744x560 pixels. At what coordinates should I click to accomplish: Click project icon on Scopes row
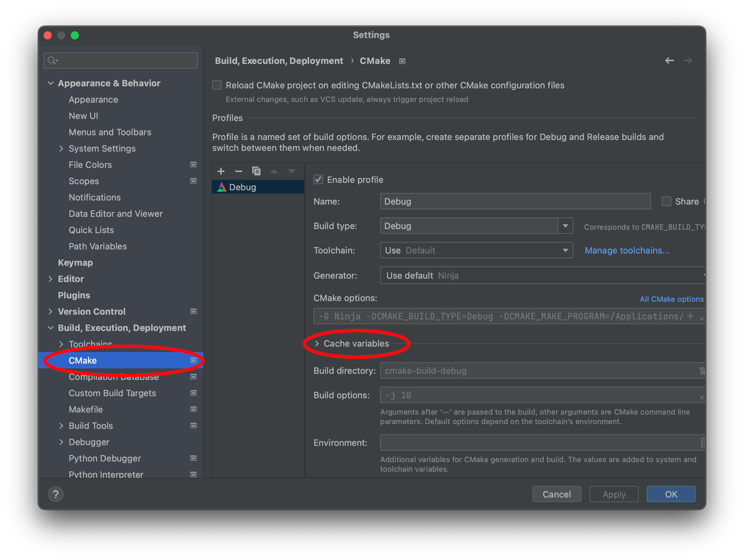[x=193, y=181]
